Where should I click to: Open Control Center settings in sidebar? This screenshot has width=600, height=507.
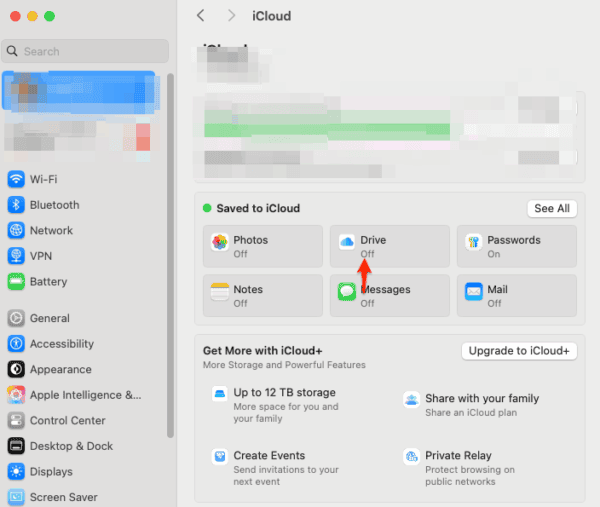pyautogui.click(x=67, y=421)
